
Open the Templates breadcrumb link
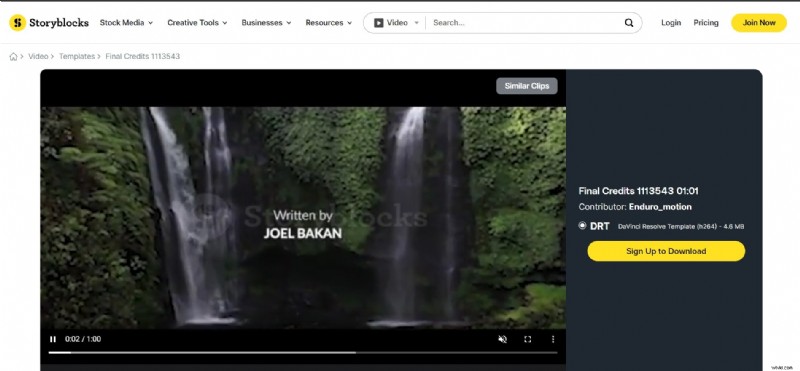click(77, 56)
